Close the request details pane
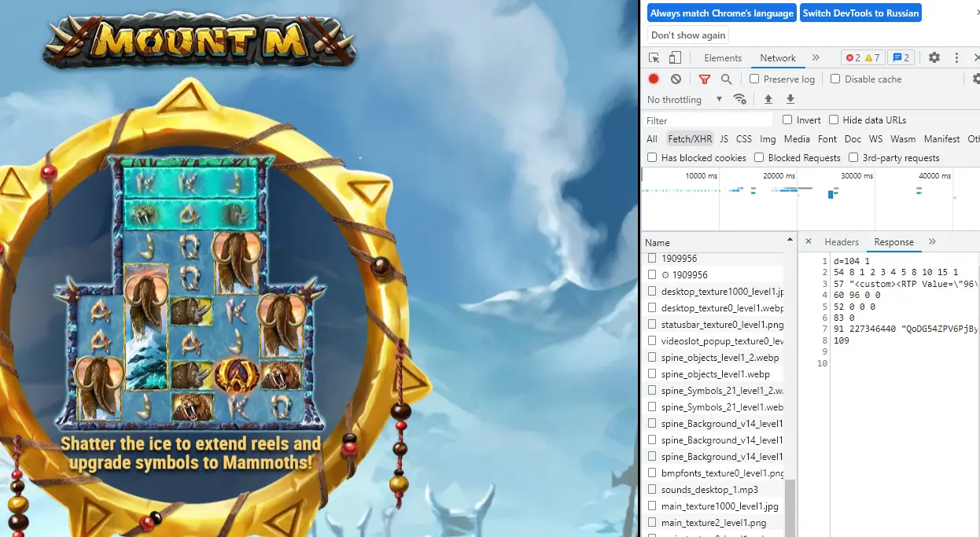Image resolution: width=980 pixels, height=537 pixels. (x=808, y=241)
